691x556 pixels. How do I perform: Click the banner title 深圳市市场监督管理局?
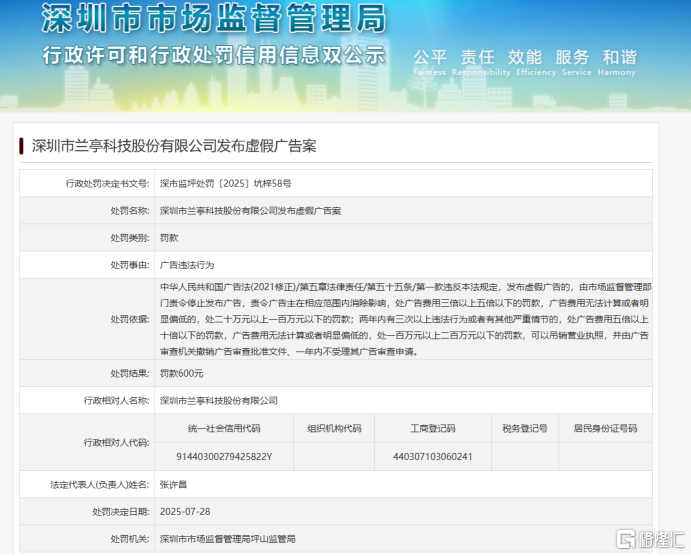(x=214, y=19)
